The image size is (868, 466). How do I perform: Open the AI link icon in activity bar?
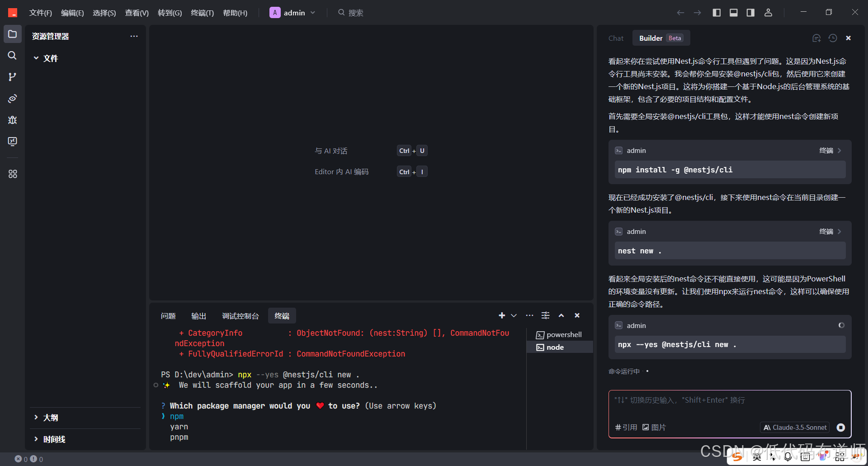click(x=13, y=98)
